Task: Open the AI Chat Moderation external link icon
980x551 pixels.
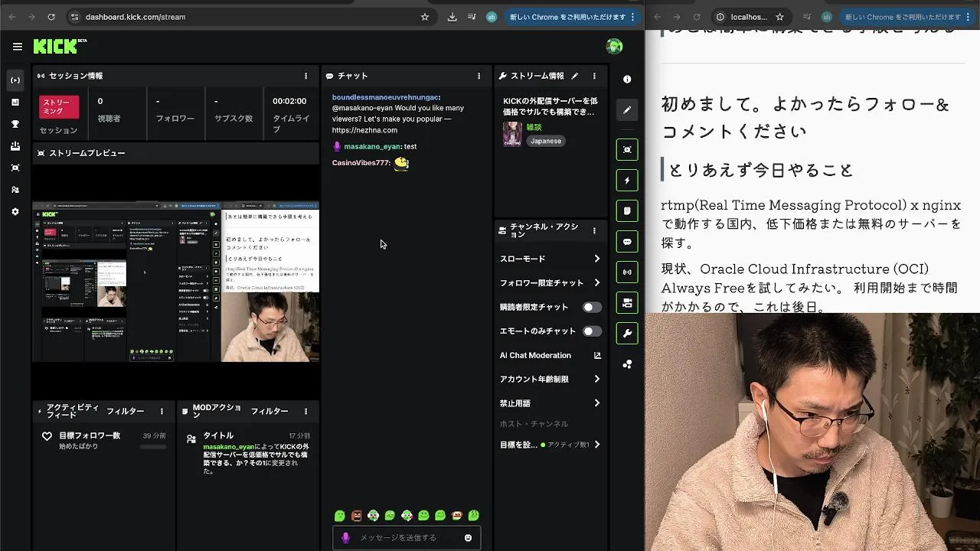Action: pos(597,355)
